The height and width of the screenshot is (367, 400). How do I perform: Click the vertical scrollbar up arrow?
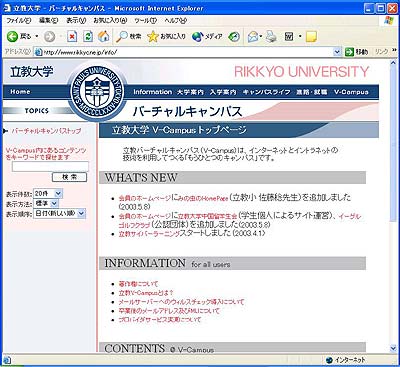click(x=394, y=63)
